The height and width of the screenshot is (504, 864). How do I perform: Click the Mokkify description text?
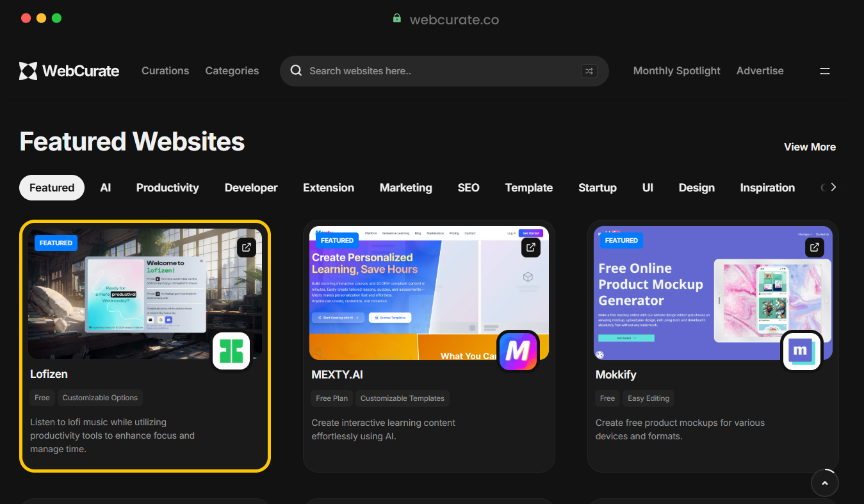click(x=680, y=430)
